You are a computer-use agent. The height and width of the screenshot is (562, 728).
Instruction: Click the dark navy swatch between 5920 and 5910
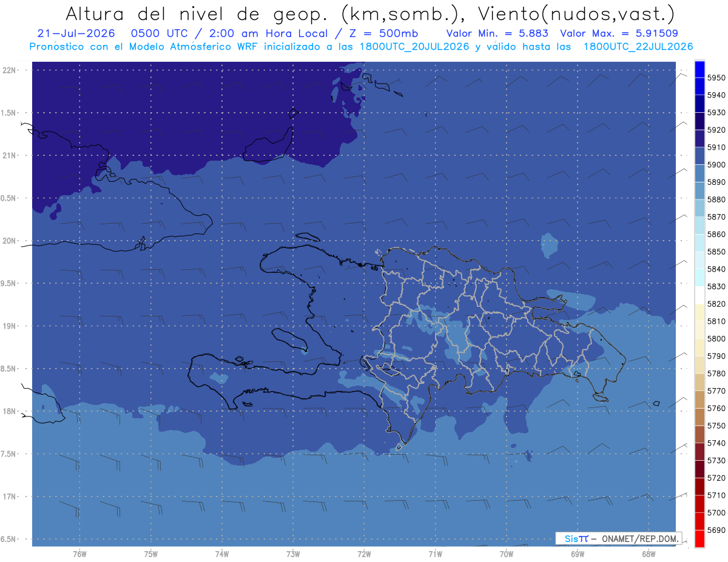tap(699, 138)
